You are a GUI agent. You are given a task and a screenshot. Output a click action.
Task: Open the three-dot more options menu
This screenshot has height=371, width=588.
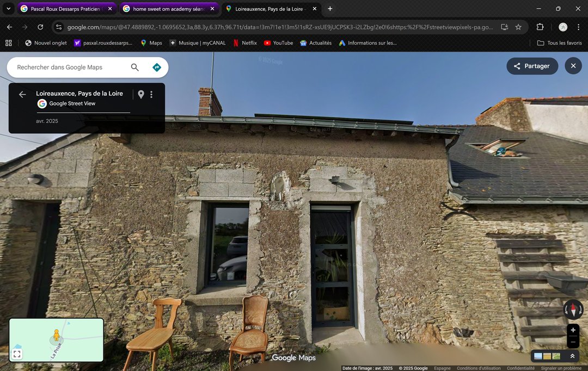pyautogui.click(x=151, y=95)
